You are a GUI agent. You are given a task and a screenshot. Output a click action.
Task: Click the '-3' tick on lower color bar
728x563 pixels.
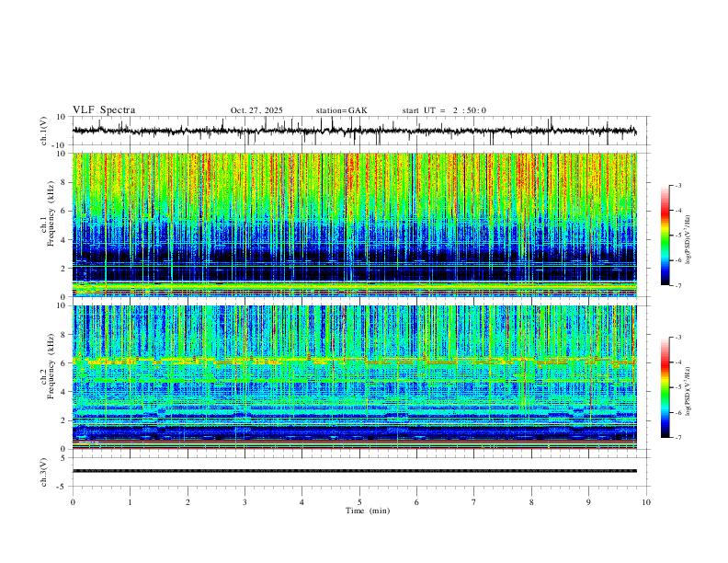pyautogui.click(x=678, y=338)
